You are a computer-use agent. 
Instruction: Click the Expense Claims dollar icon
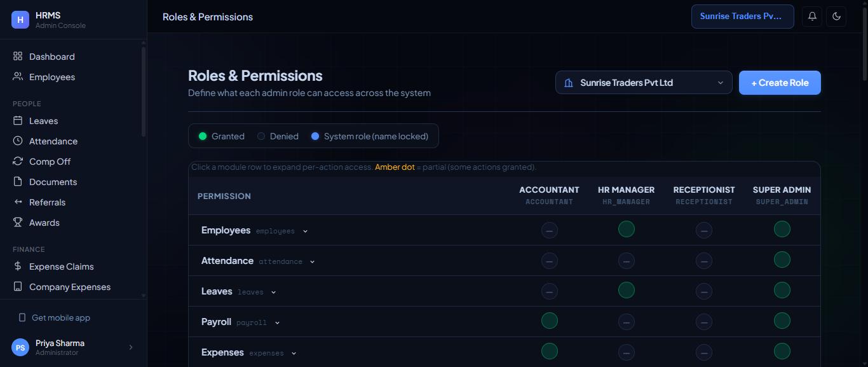(x=18, y=267)
